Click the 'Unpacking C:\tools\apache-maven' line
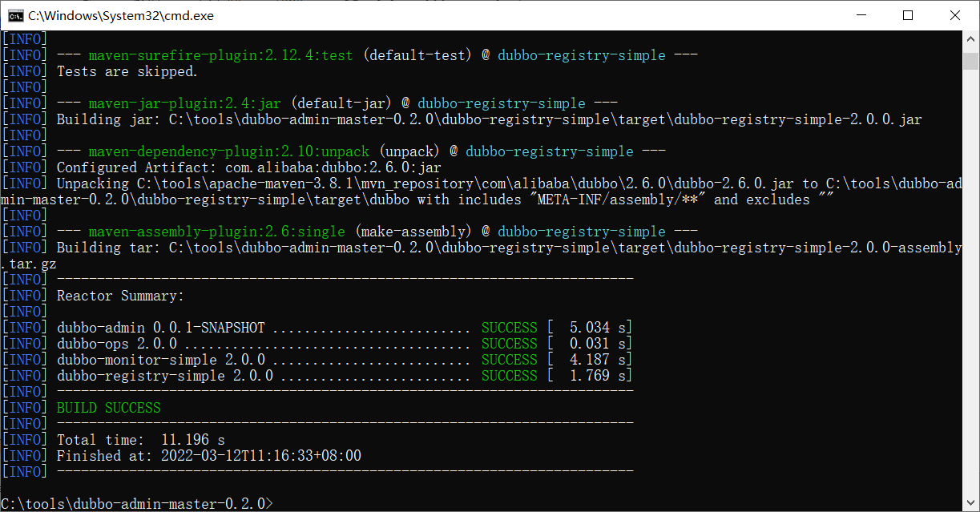980x512 pixels. [x=509, y=183]
